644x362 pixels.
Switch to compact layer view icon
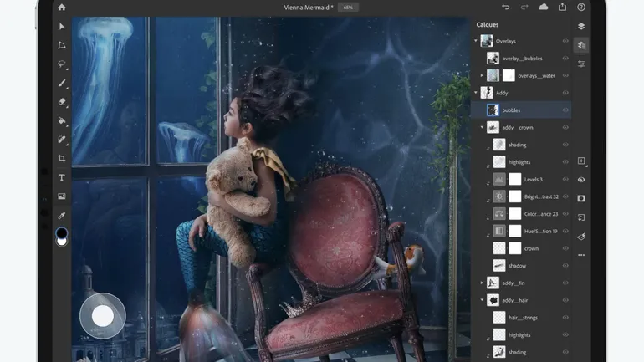(x=581, y=26)
